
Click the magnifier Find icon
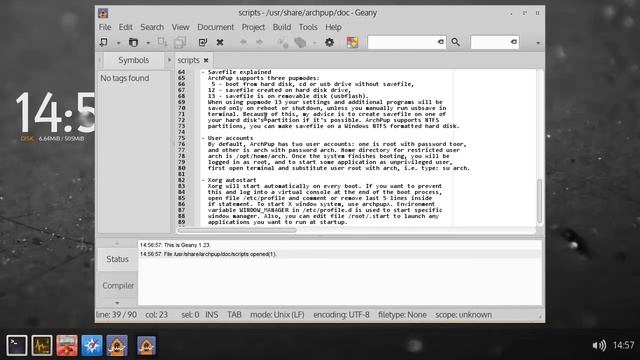[x=456, y=42]
